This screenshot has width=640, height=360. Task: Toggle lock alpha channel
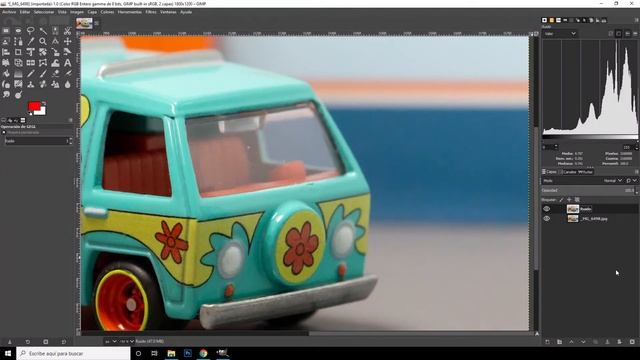click(577, 200)
